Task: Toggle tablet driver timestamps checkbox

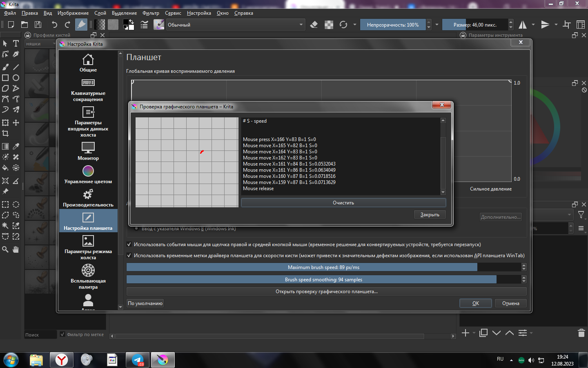Action: click(129, 256)
